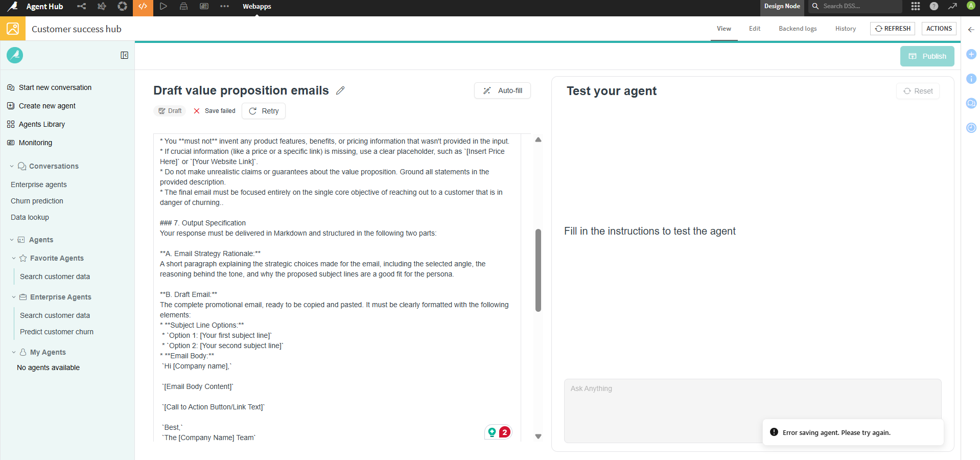Click the trending arrow icon in top bar
Image resolution: width=980 pixels, height=460 pixels.
pyautogui.click(x=952, y=6)
